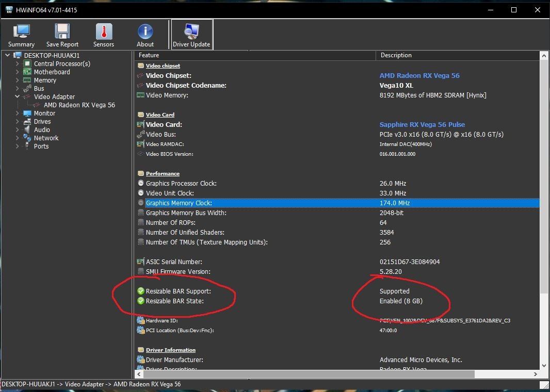Select AMD Radeon RX Vega 56 in tree
Viewport: 550px width, 392px height.
click(x=79, y=105)
